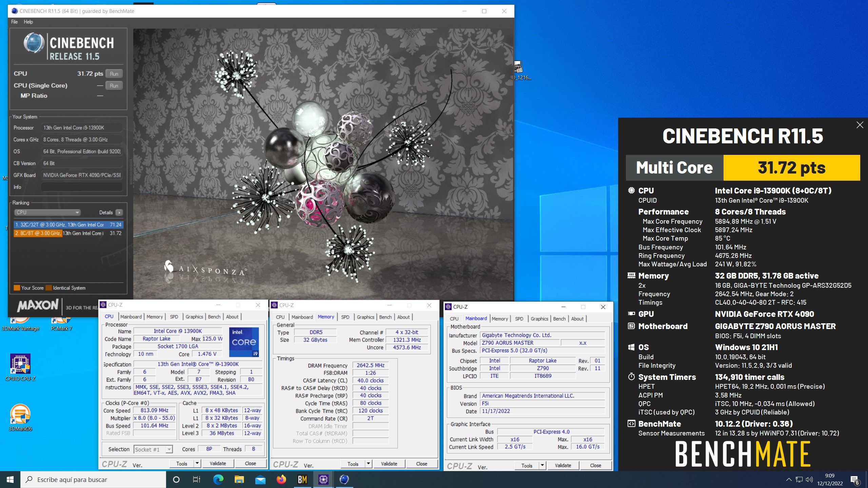Launch Microsoft Edge from taskbar

tap(218, 480)
